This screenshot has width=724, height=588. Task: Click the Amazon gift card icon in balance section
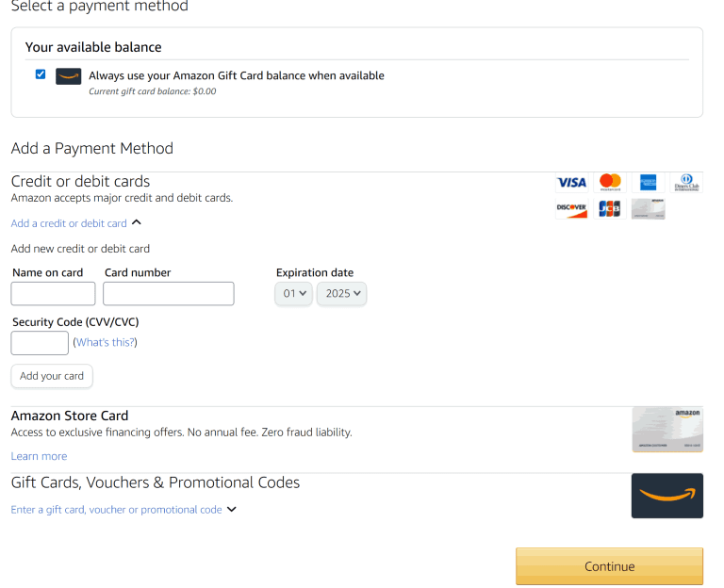tap(68, 76)
